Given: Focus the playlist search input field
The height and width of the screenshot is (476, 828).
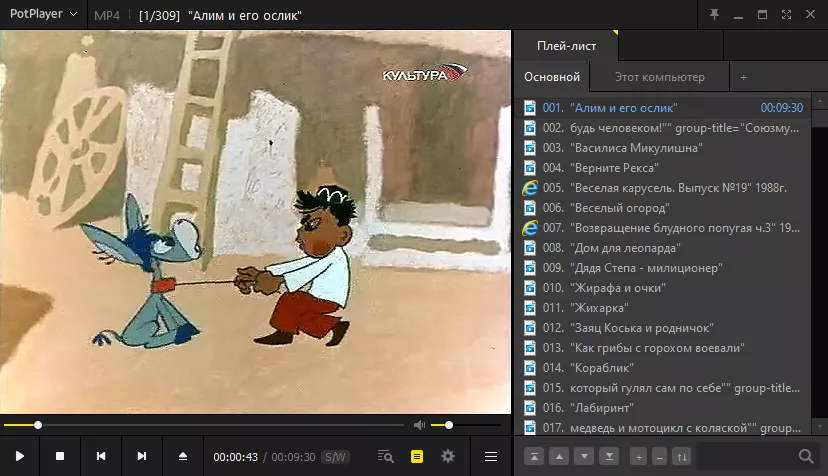Looking at the screenshot, I should click(x=747, y=456).
